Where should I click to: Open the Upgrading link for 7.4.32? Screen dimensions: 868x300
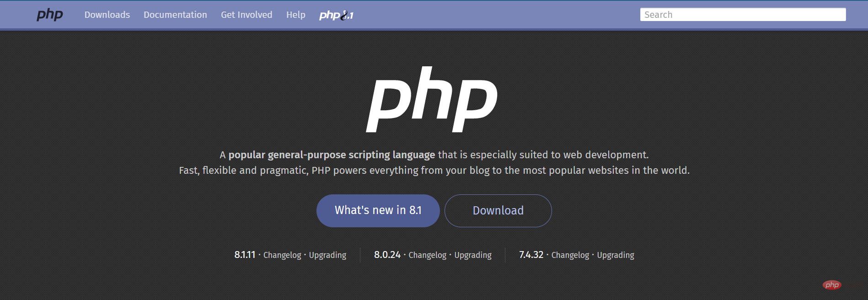[x=616, y=255]
